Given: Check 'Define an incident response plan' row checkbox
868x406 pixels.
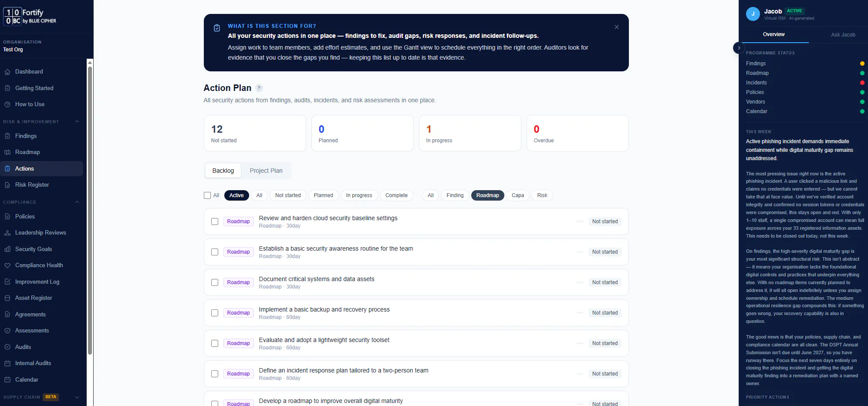Looking at the screenshot, I should pyautogui.click(x=215, y=374).
